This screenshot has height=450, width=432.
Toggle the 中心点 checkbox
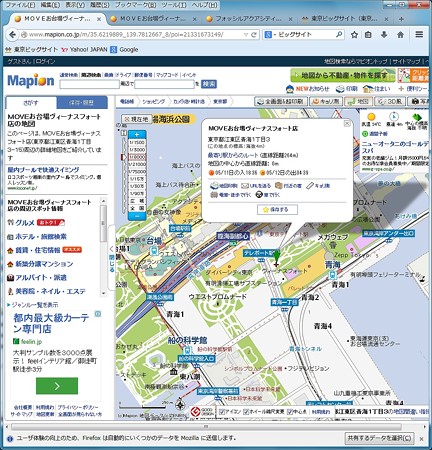tap(290, 412)
